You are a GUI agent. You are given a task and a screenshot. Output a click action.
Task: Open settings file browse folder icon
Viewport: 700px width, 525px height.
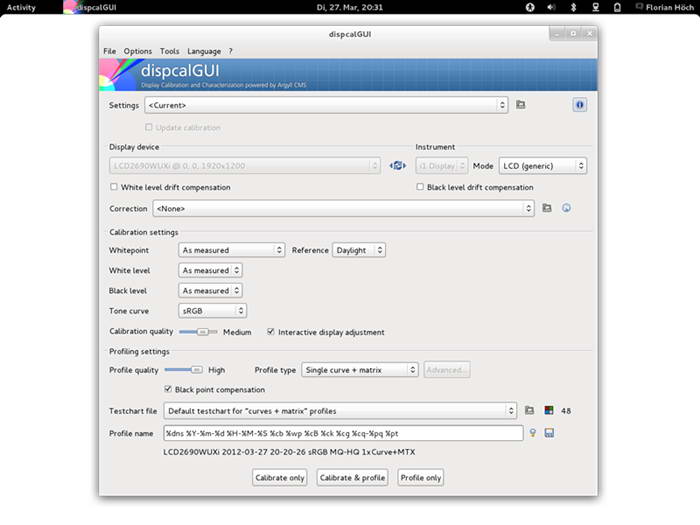(x=521, y=105)
